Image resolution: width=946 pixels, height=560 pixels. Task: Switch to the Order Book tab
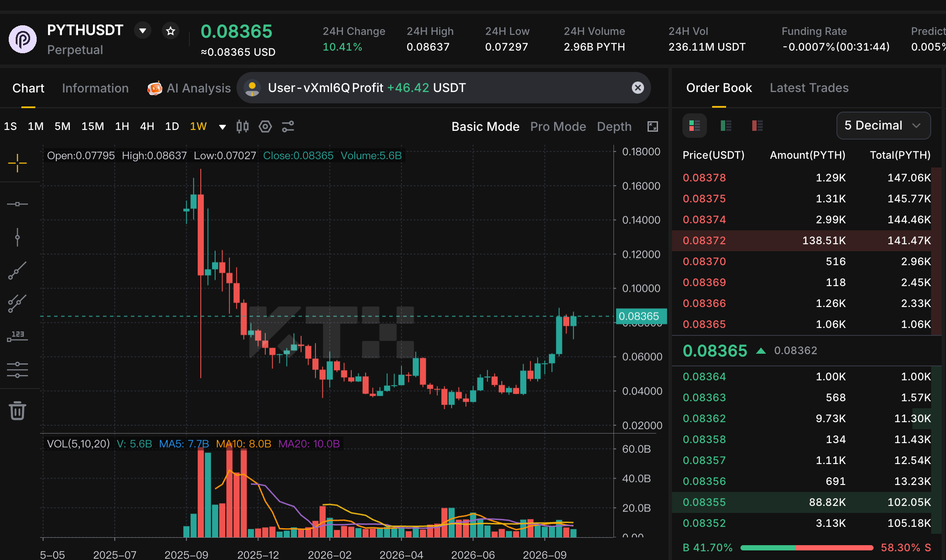719,88
